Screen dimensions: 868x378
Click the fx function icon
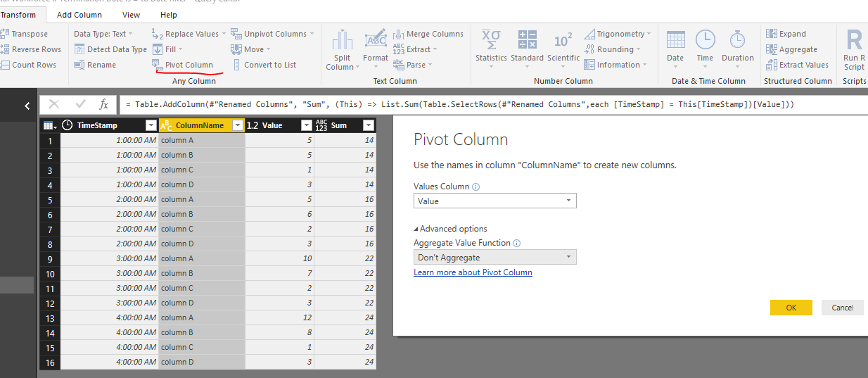[x=104, y=104]
